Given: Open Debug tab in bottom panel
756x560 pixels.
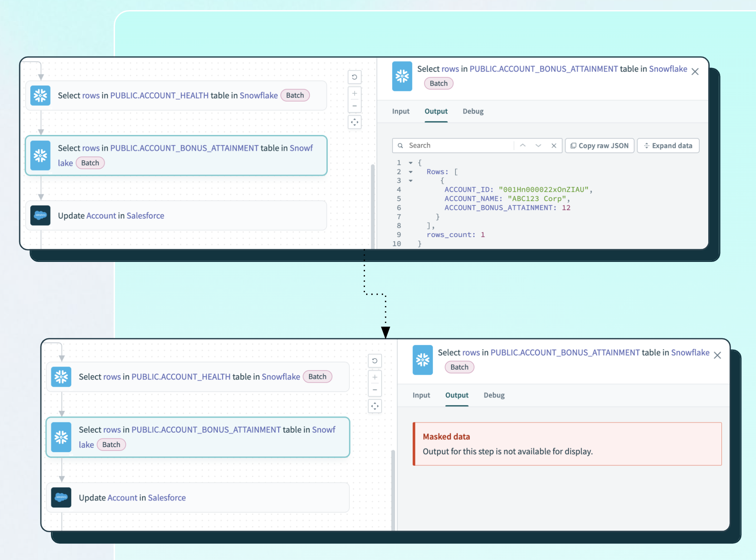Looking at the screenshot, I should [x=494, y=395].
